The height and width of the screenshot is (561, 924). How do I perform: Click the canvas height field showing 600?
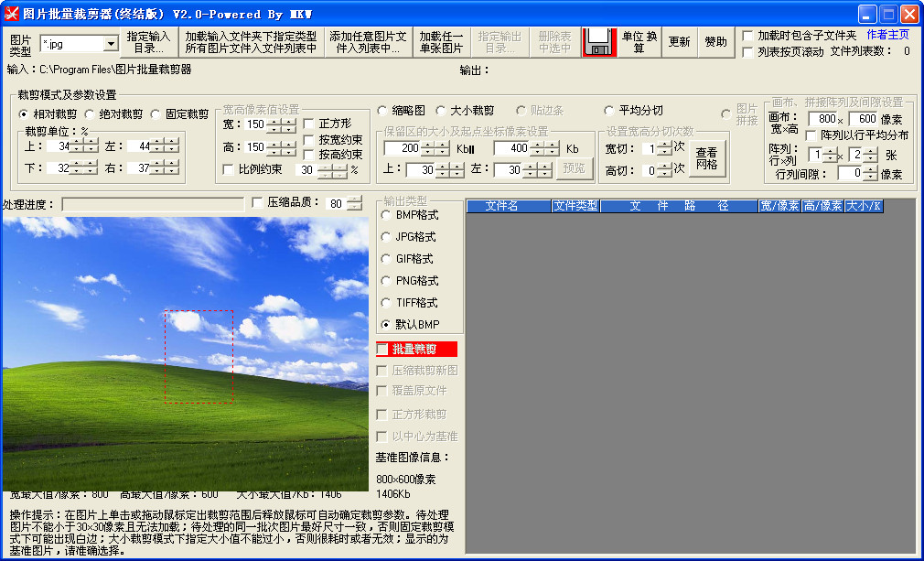[864, 119]
